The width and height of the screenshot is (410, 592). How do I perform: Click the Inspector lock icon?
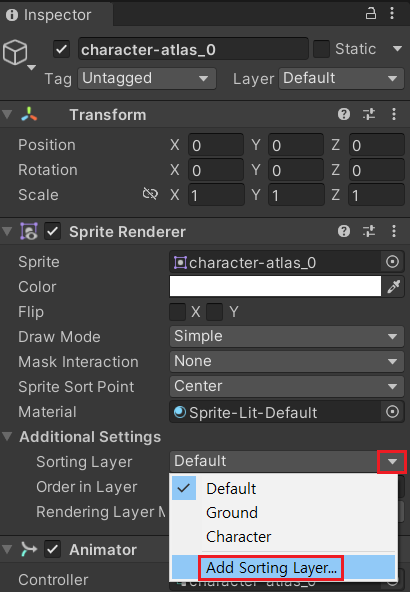(x=371, y=14)
